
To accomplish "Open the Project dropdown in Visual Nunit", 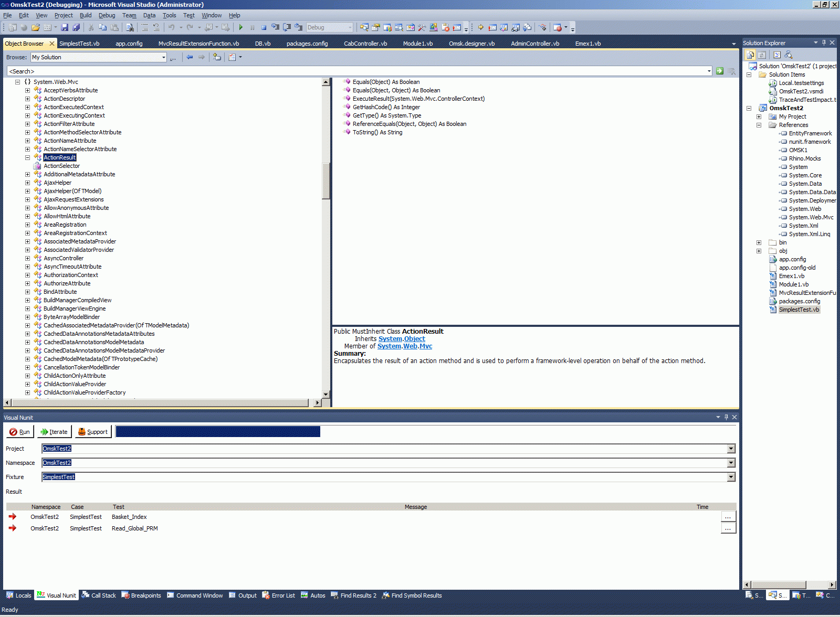I will click(x=731, y=449).
